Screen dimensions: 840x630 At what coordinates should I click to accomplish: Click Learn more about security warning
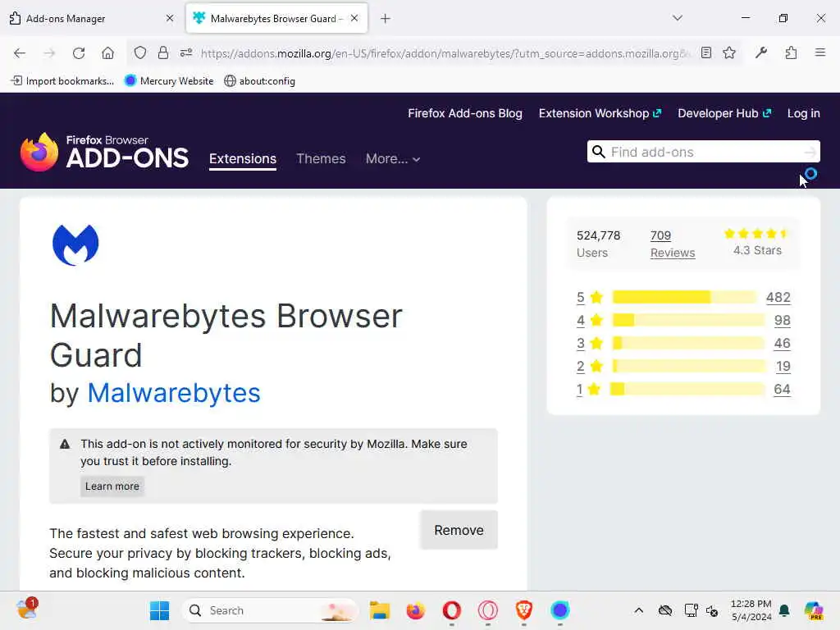(x=112, y=486)
